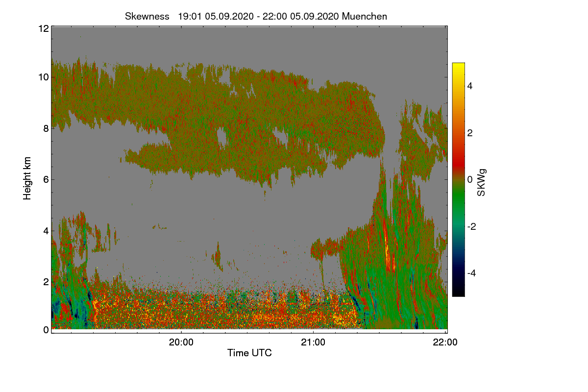
Task: Click the 21:00 time axis label
Action: point(313,343)
